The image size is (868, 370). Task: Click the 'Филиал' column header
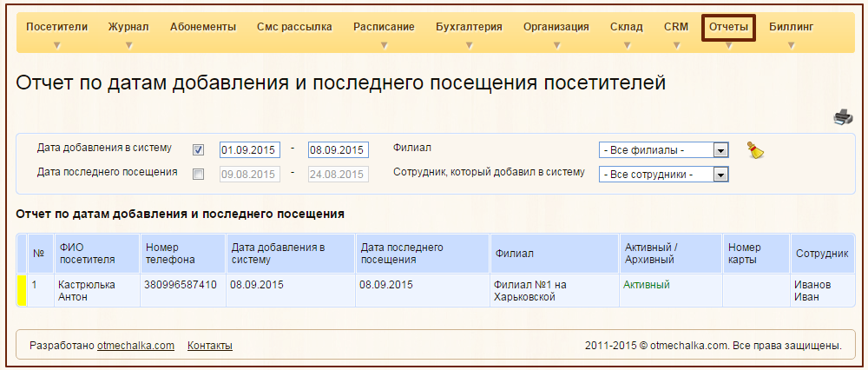click(x=554, y=254)
